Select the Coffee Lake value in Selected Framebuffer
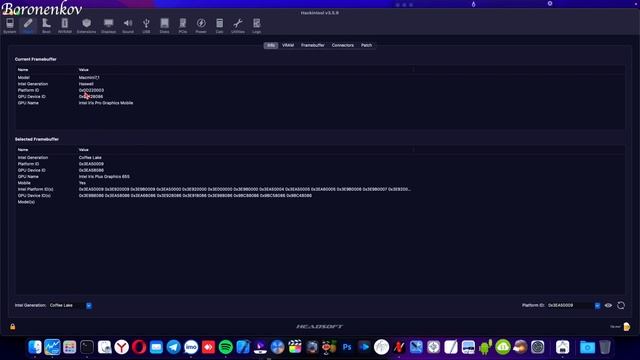Image resolution: width=640 pixels, height=360 pixels. (90, 158)
